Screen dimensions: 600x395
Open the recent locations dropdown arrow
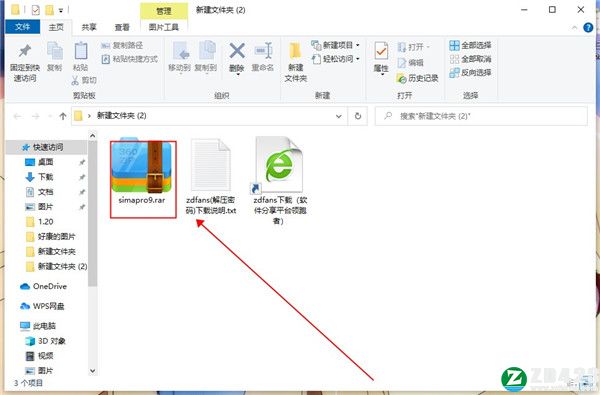(x=50, y=116)
